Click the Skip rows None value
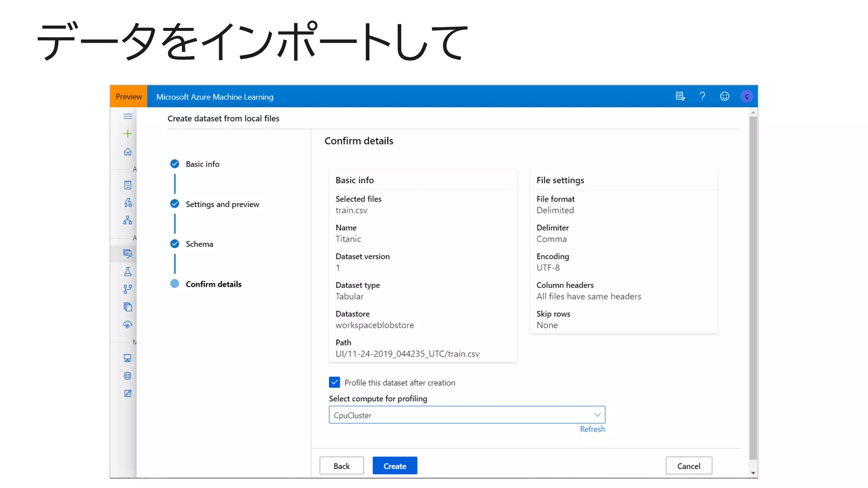 (547, 325)
